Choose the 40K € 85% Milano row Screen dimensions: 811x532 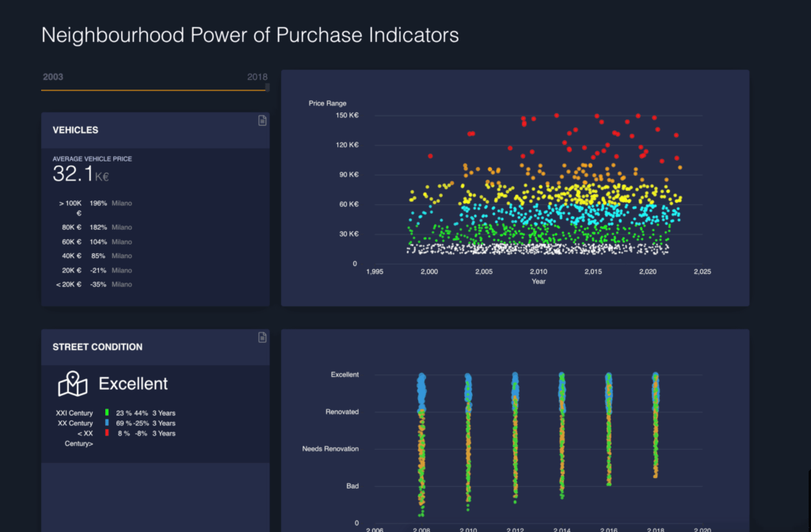point(95,256)
